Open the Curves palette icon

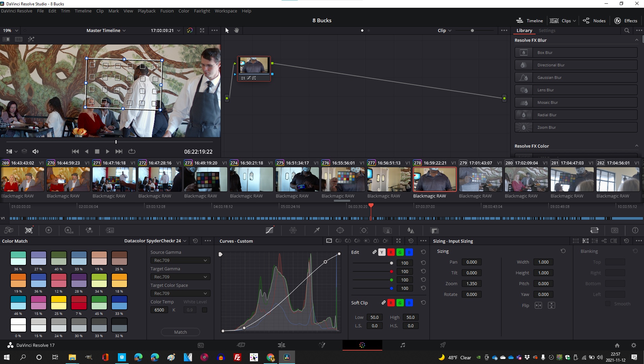pyautogui.click(x=269, y=231)
